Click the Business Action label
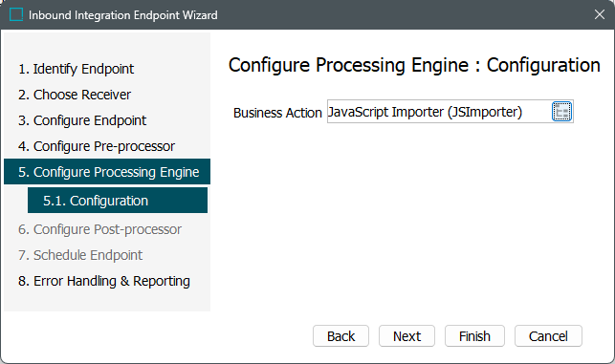Viewport: 615px width, 364px height. tap(277, 113)
